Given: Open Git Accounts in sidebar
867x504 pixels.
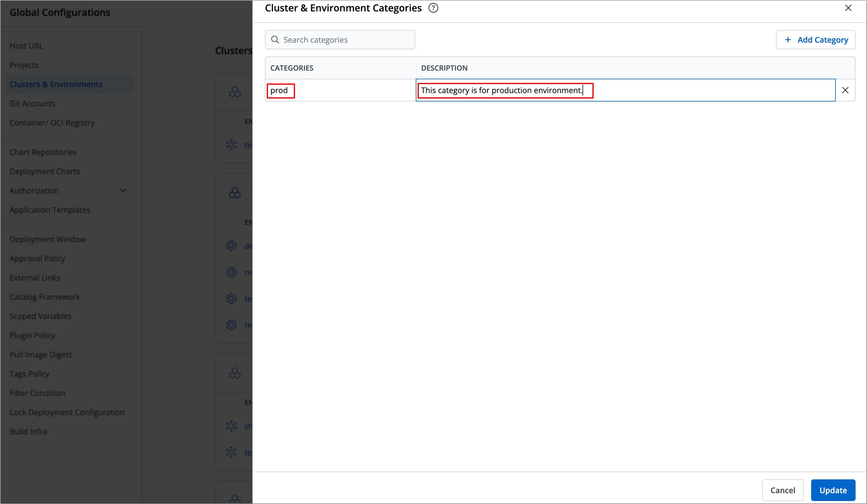Looking at the screenshot, I should click(32, 104).
